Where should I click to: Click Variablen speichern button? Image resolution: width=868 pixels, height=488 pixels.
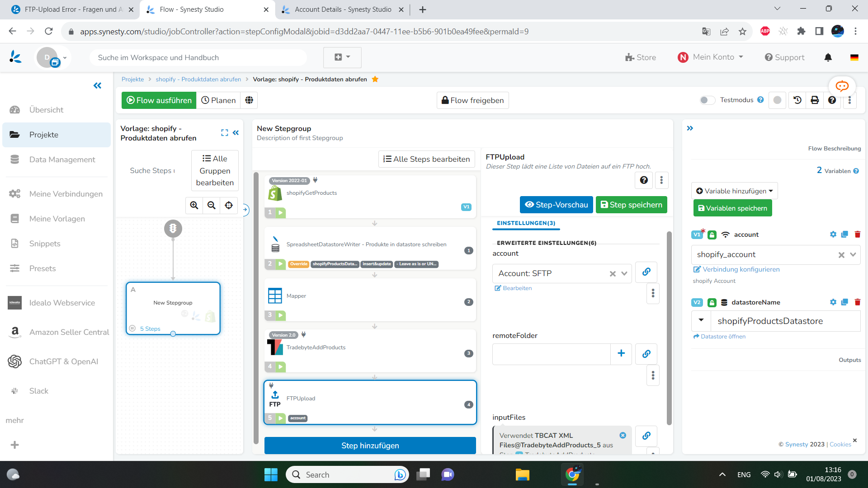tap(732, 208)
